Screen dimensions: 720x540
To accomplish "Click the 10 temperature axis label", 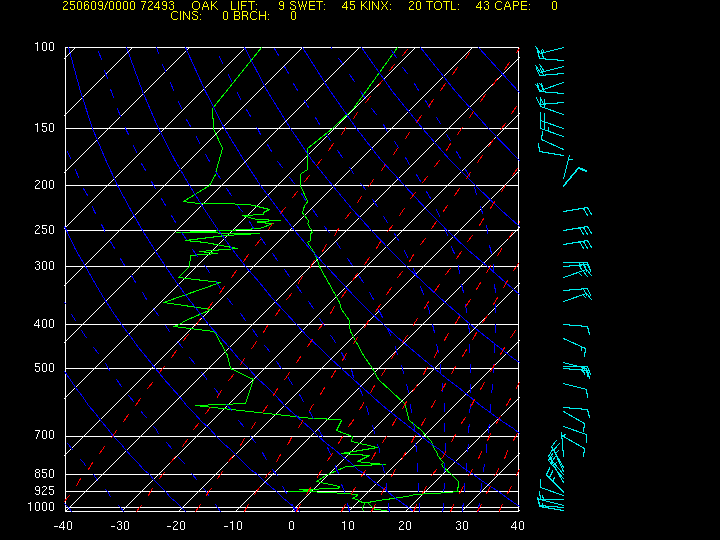I will 348,526.
